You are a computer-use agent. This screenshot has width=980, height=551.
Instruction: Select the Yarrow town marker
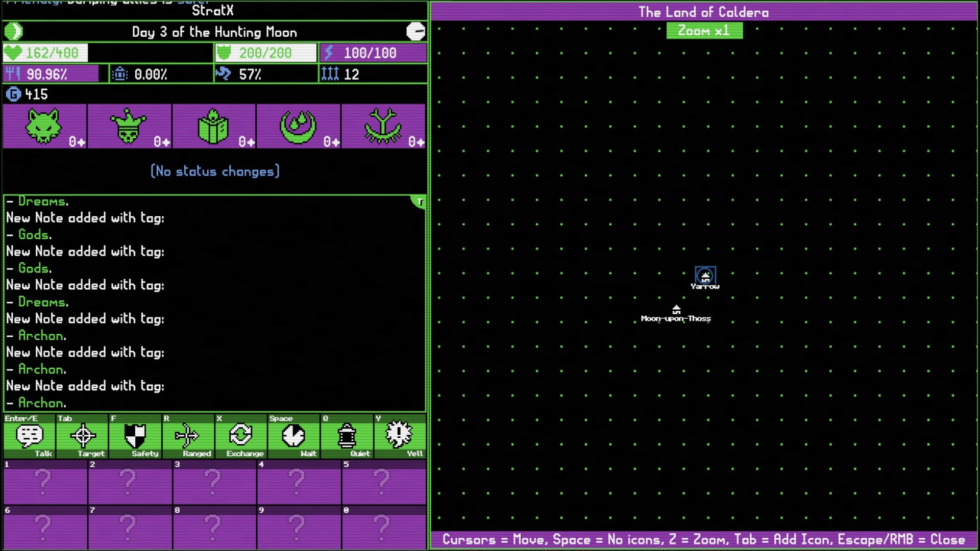pos(705,277)
